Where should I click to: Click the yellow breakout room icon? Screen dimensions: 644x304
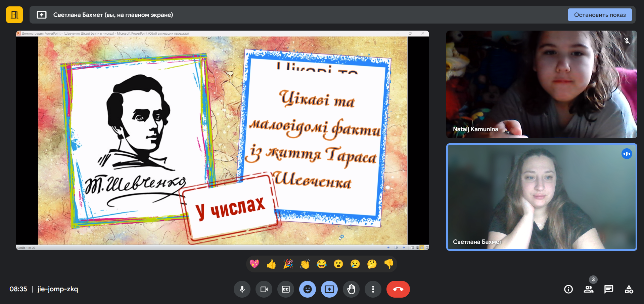pyautogui.click(x=14, y=15)
